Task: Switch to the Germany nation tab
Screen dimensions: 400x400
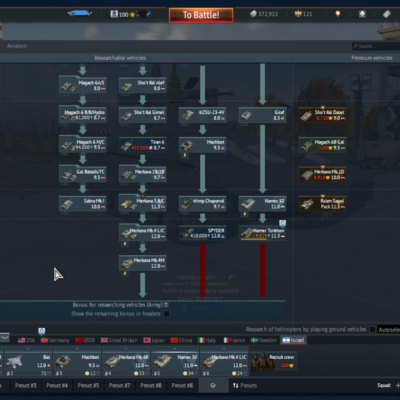Action: pyautogui.click(x=55, y=340)
